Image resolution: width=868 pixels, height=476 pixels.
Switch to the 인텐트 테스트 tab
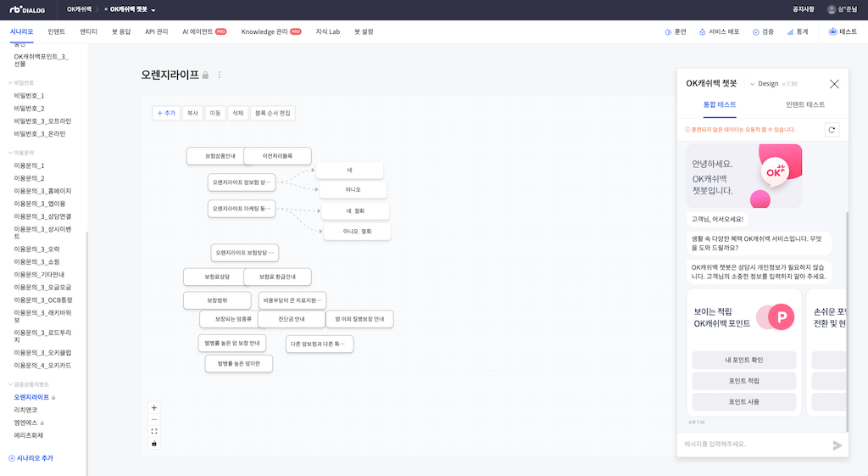click(x=804, y=104)
